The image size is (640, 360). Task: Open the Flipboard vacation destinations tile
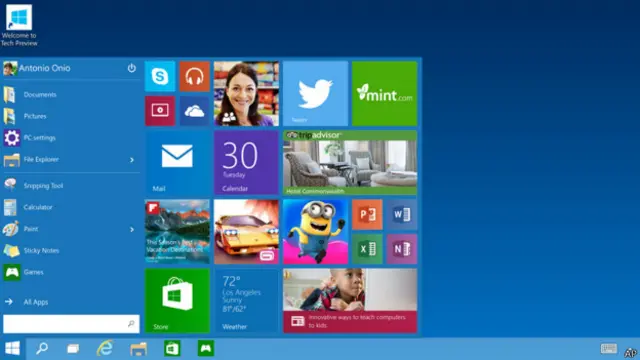click(178, 231)
